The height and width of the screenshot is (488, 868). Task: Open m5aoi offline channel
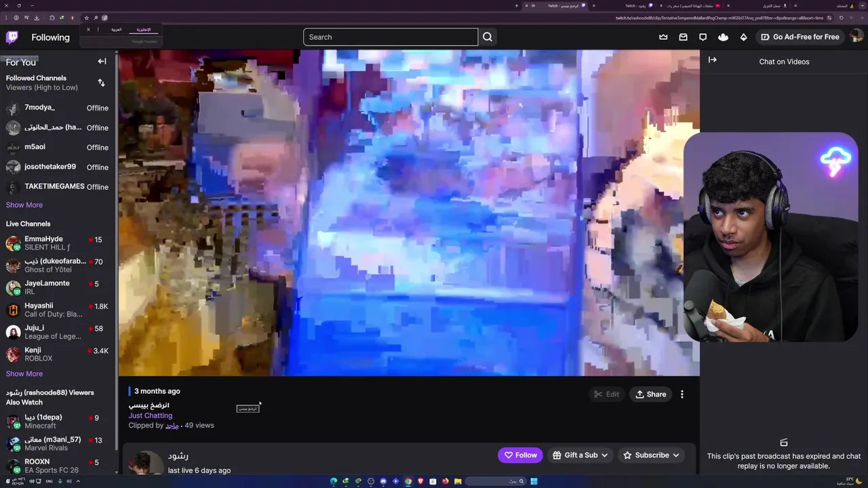coord(58,147)
